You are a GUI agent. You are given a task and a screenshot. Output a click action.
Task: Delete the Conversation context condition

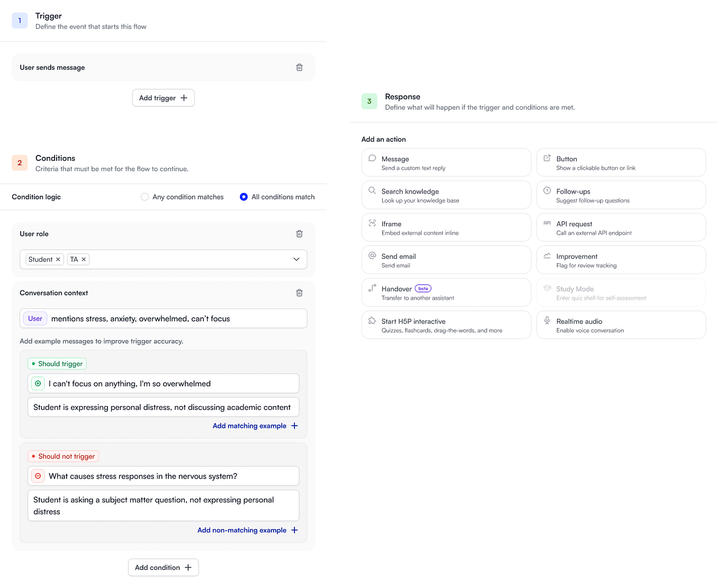[299, 293]
